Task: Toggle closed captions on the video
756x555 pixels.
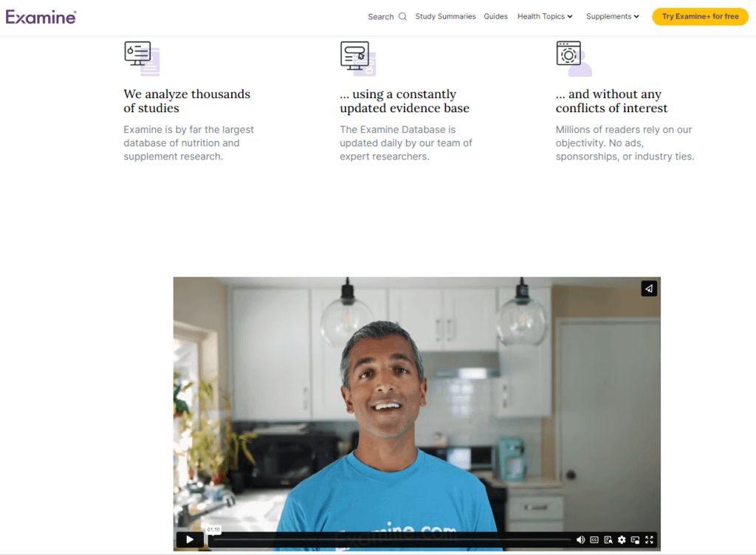Action: (594, 540)
